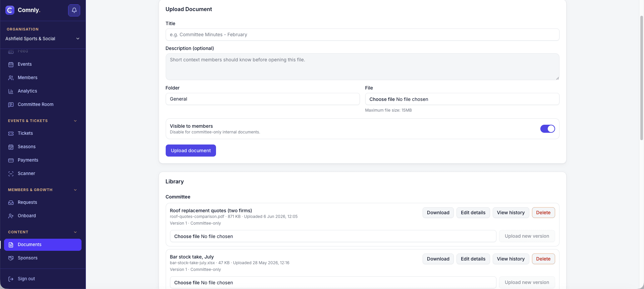Click the Onboard user-plus icon
The image size is (644, 289).
click(11, 216)
